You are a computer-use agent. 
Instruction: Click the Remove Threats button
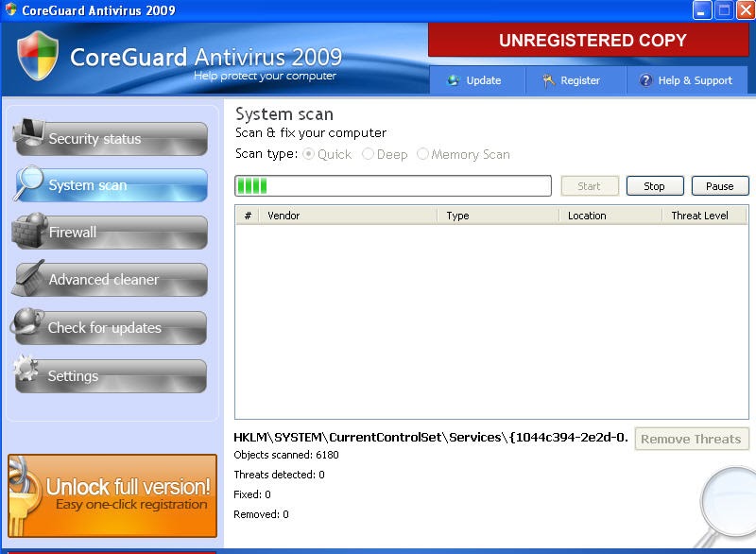pyautogui.click(x=692, y=439)
